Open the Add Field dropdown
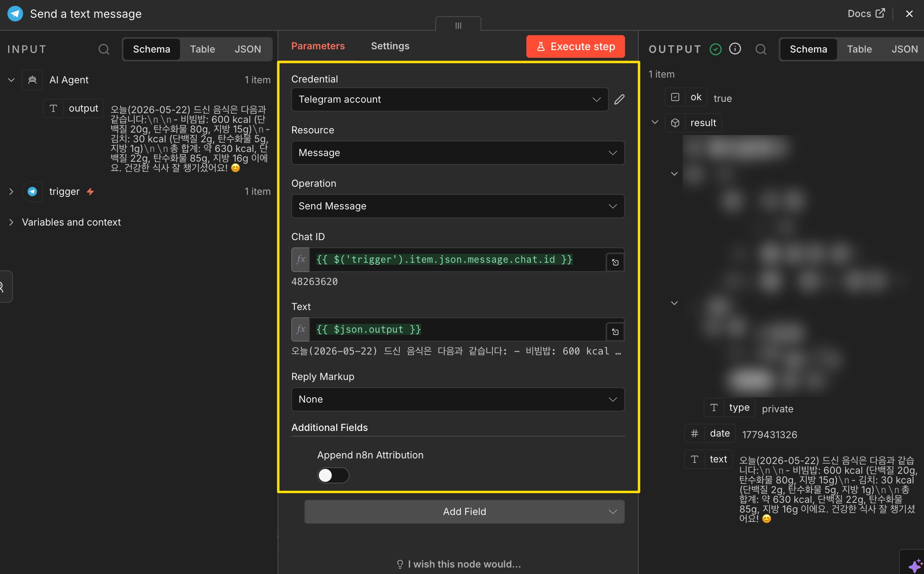 (464, 512)
